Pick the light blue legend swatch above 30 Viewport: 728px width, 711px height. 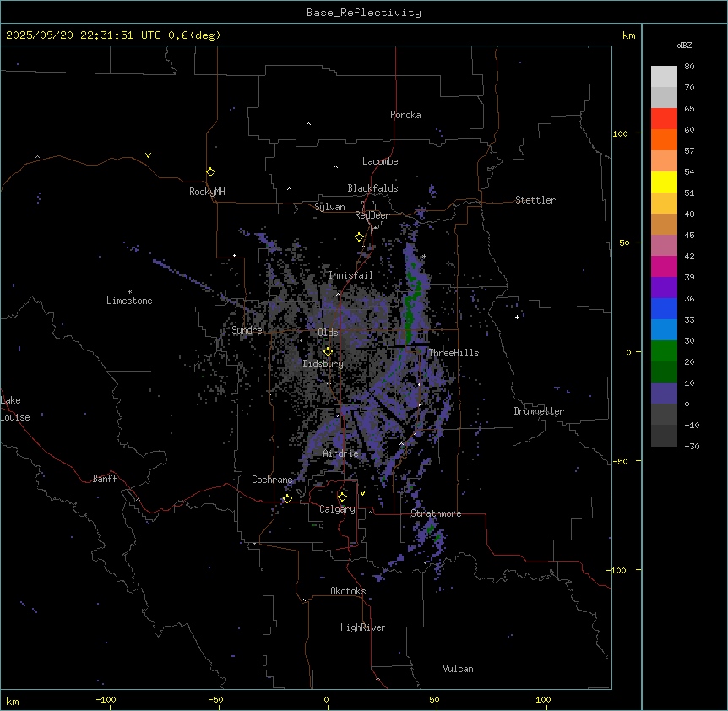[x=664, y=329]
